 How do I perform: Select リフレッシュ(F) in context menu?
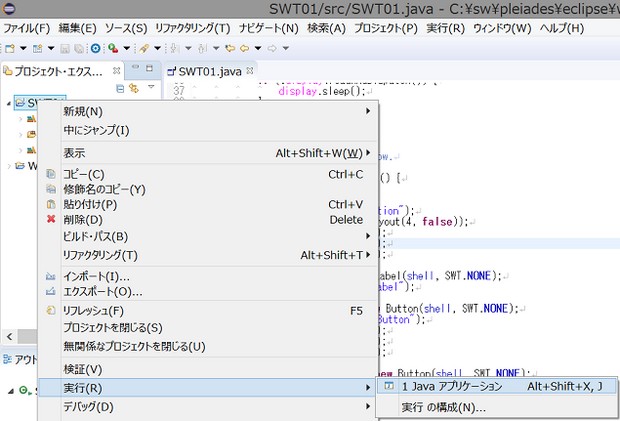tap(93, 310)
